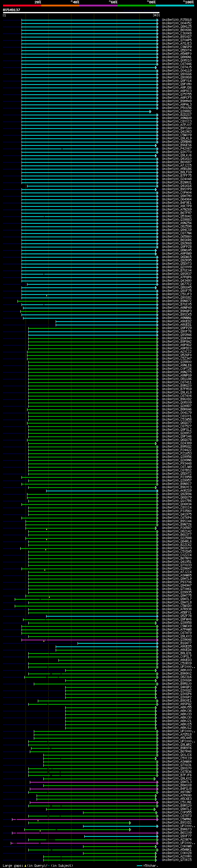The image size is (197, 868).
Task: Click the UniRef100_C6T411 label
Action: coord(177,382)
